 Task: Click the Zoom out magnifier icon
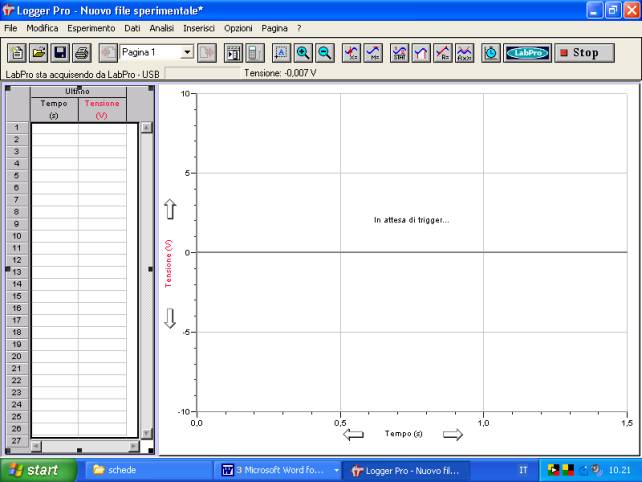(324, 53)
